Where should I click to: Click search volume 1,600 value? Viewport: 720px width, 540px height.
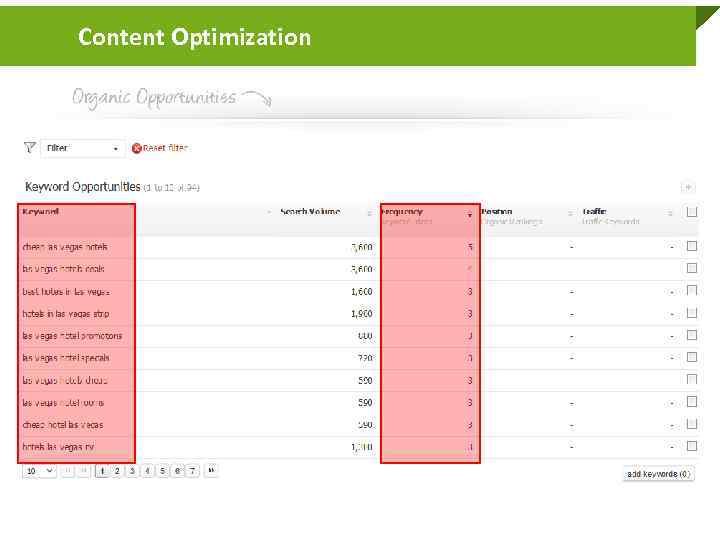pos(362,292)
